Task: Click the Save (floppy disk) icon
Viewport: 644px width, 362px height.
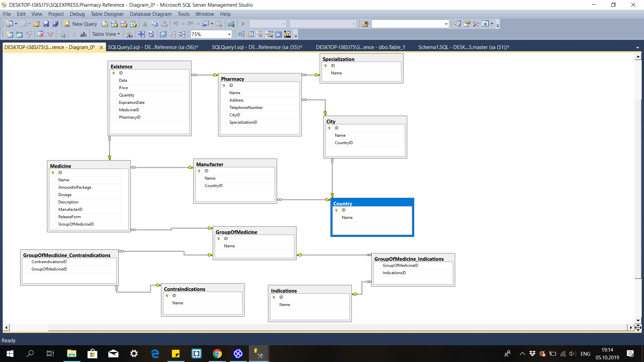Action: (46, 24)
